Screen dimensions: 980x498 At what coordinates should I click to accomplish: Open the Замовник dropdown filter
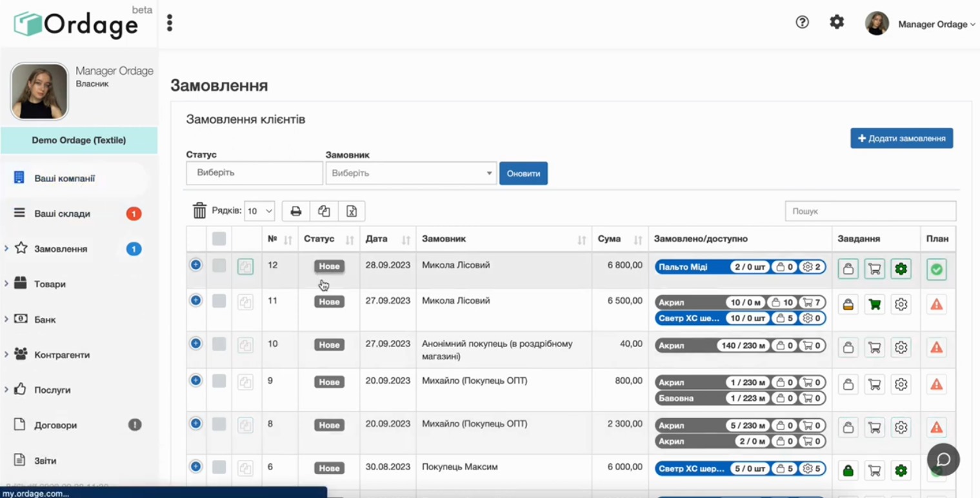pyautogui.click(x=411, y=173)
